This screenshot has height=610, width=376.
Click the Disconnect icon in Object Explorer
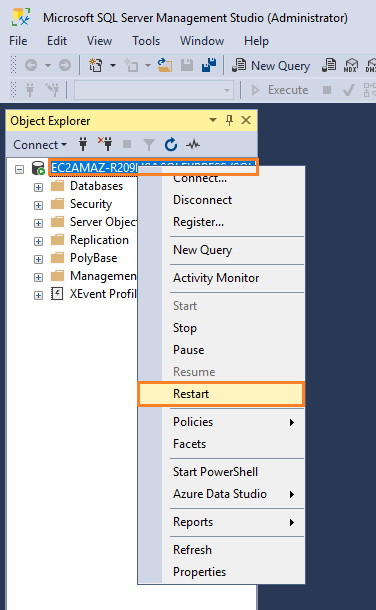click(x=105, y=144)
